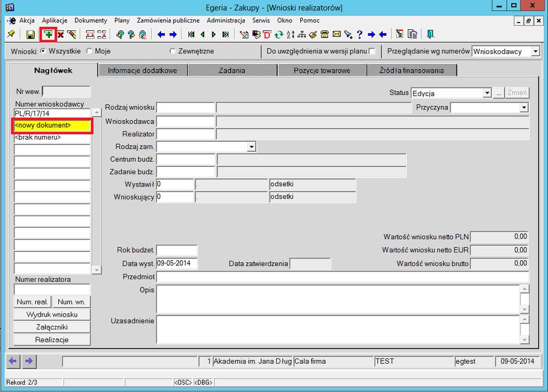Click the Rok budżet. input field

[177, 250]
